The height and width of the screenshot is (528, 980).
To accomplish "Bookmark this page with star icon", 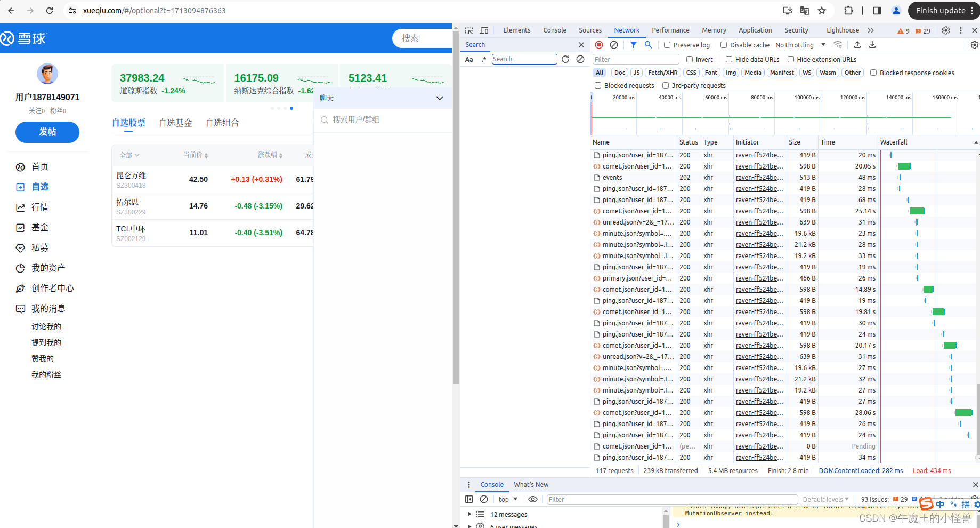I will tap(822, 11).
